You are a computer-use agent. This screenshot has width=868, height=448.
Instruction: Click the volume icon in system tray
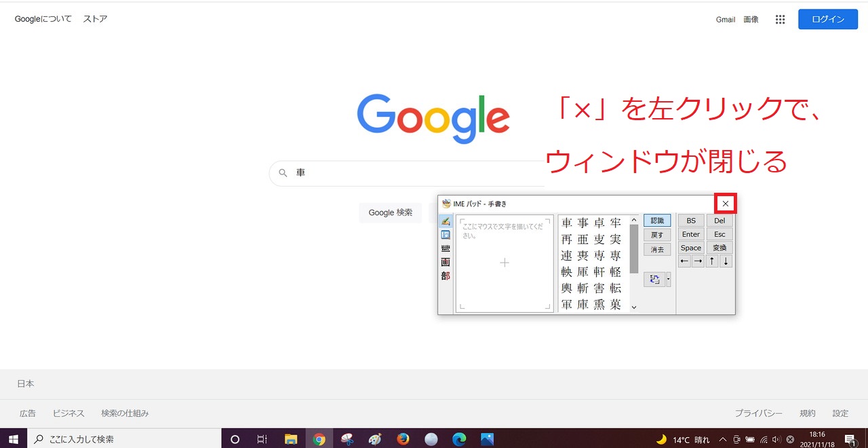click(776, 439)
